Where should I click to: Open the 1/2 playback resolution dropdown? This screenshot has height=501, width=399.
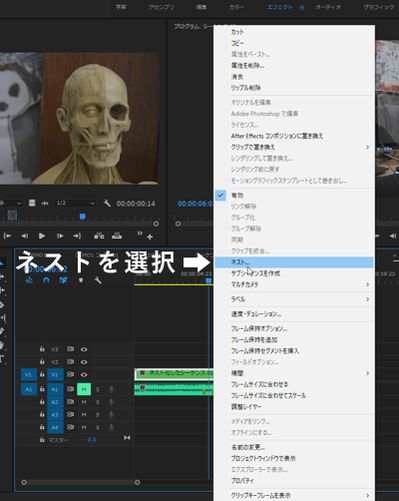pyautogui.click(x=76, y=203)
